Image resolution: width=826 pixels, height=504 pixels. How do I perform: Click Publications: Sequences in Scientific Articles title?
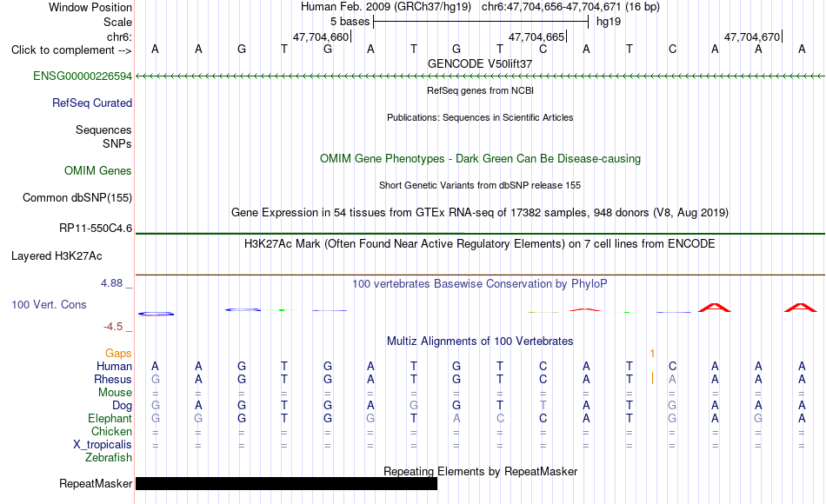coord(480,117)
